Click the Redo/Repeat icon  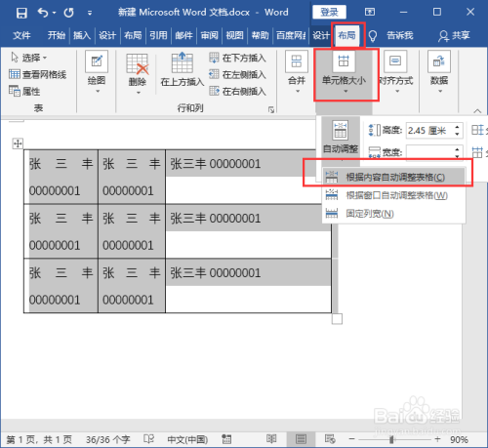[x=68, y=13]
